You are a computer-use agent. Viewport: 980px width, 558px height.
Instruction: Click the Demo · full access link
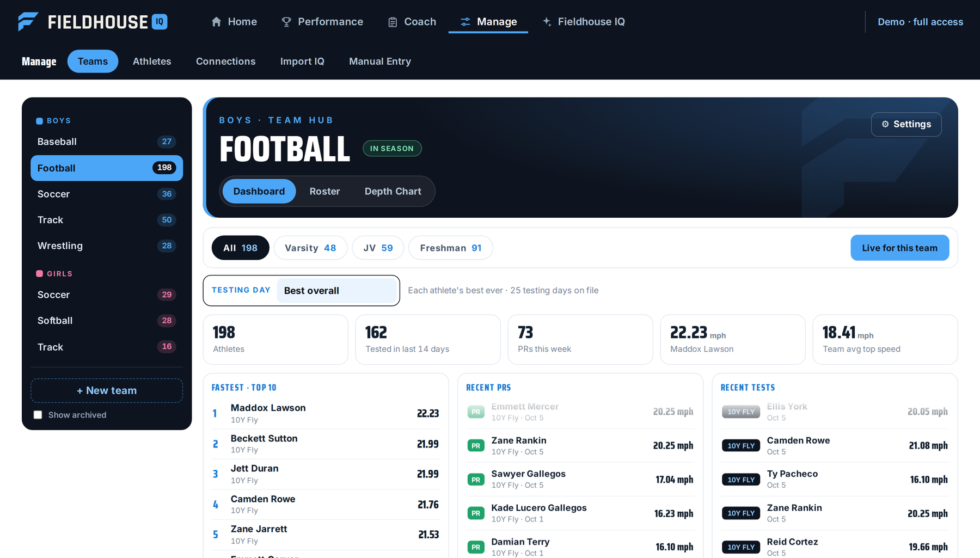point(920,22)
